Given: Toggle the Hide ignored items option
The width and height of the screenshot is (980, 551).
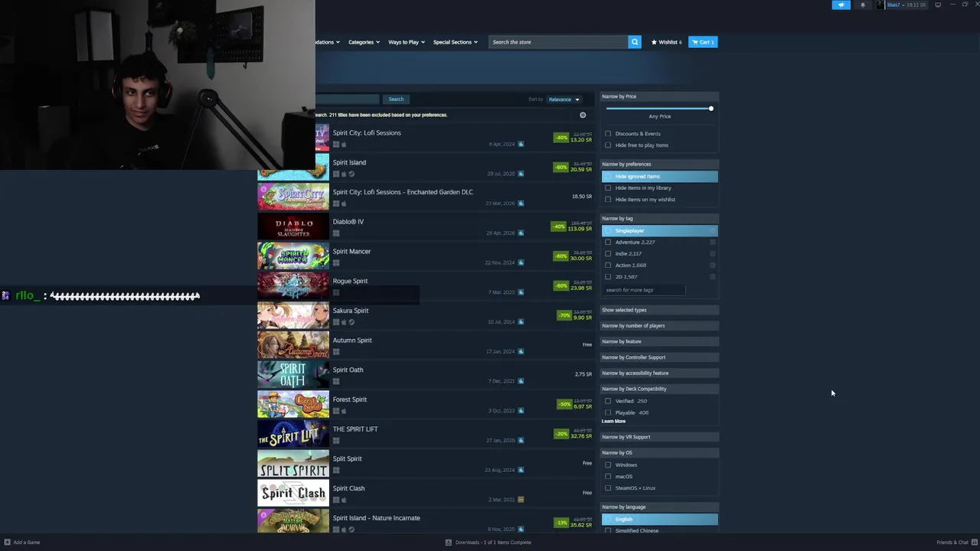Looking at the screenshot, I should pyautogui.click(x=659, y=177).
